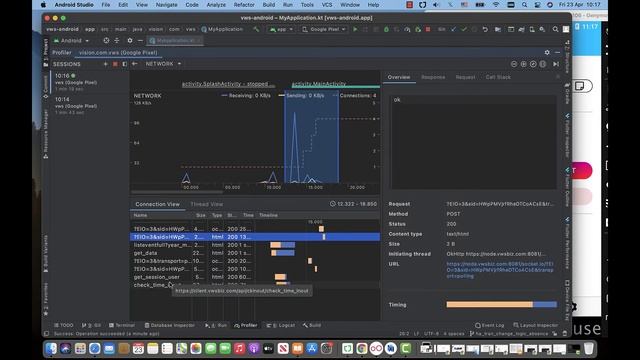This screenshot has height=360, width=640.
Task: Zoom in the profiler timeline
Action: coord(523,64)
